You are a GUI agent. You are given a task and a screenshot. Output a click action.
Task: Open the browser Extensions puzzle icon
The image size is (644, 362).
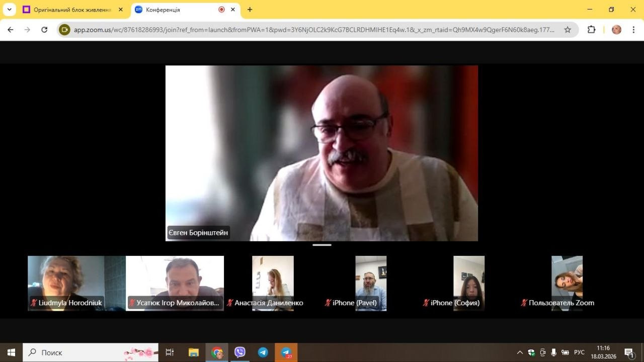click(x=591, y=30)
